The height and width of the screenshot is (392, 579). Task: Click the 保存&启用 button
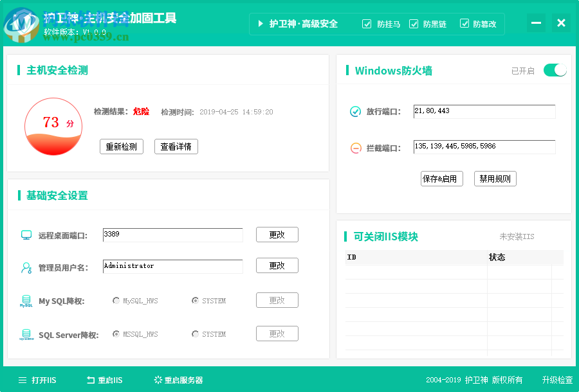point(441,179)
